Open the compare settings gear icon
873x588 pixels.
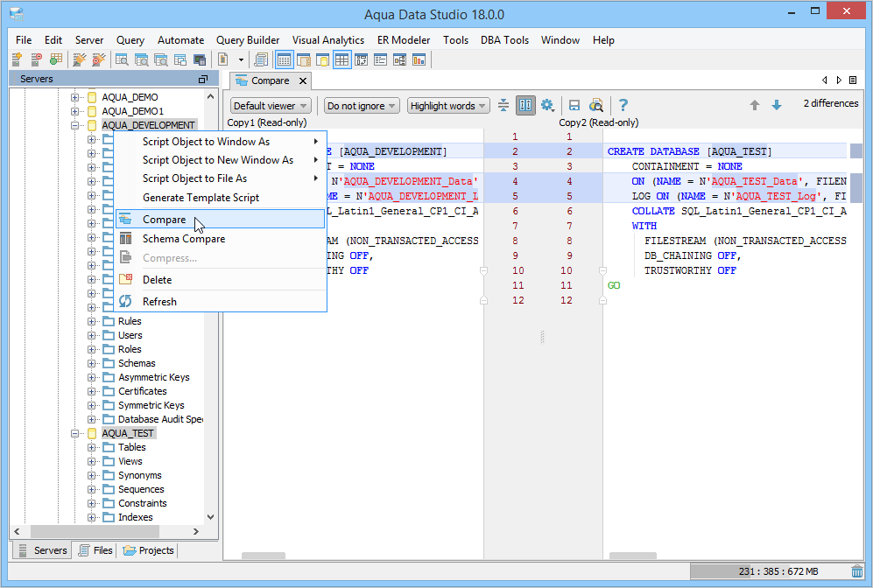[548, 105]
